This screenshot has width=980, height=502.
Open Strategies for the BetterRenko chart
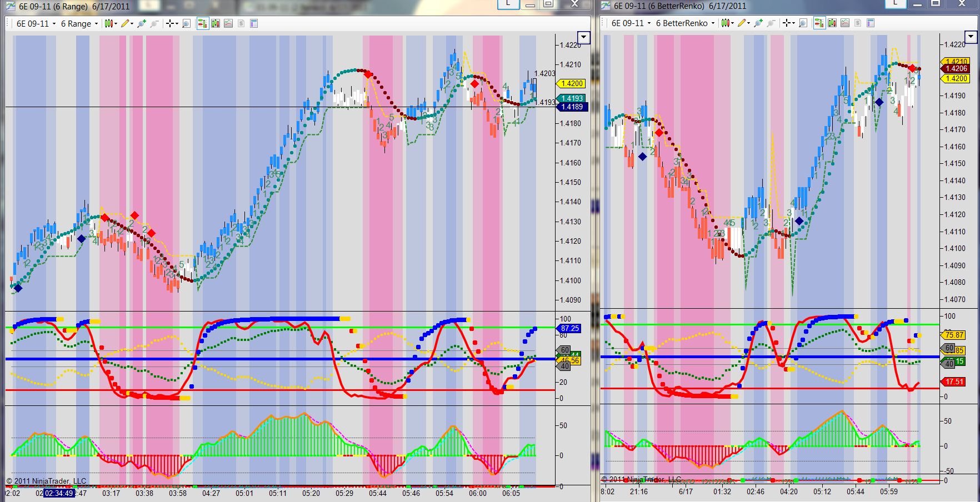(857, 23)
